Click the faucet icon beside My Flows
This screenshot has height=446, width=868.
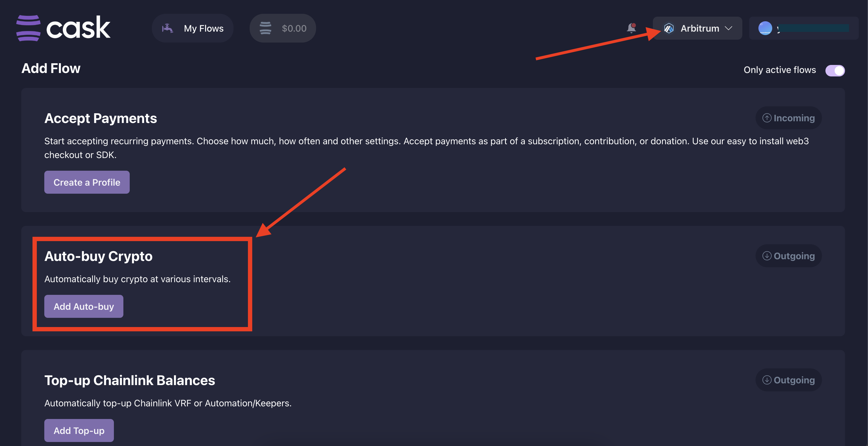coord(167,28)
